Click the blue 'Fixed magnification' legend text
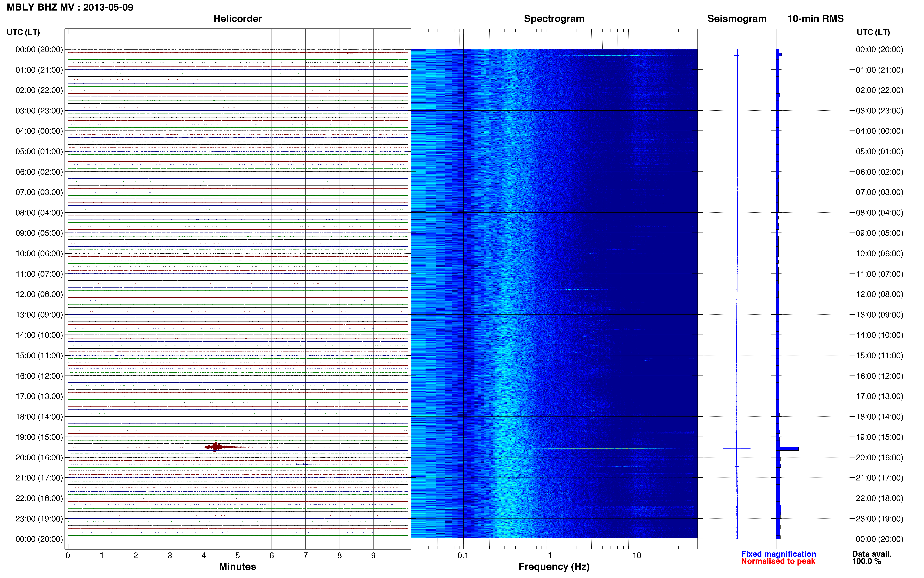The image size is (924, 578). pyautogui.click(x=778, y=554)
